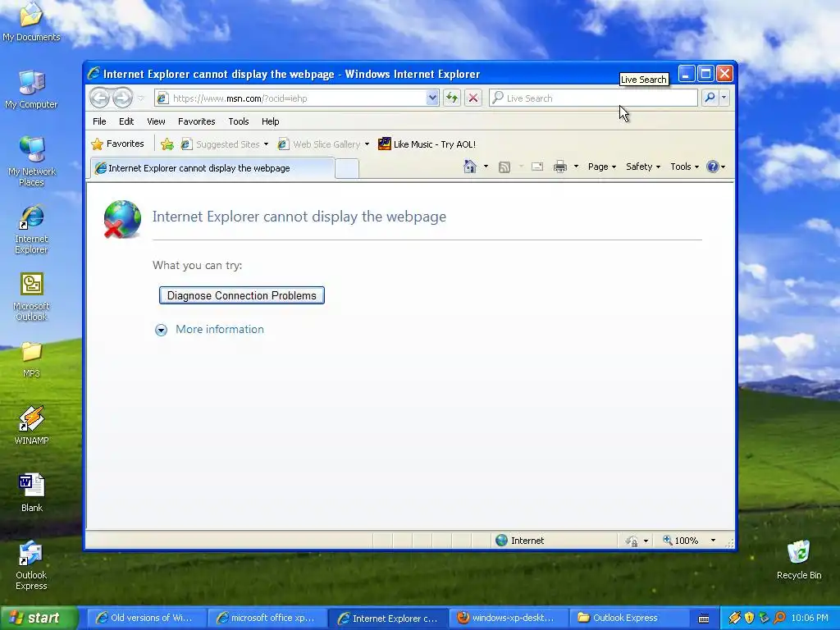Open the File menu
Image resolution: width=840 pixels, height=630 pixels.
click(x=99, y=121)
